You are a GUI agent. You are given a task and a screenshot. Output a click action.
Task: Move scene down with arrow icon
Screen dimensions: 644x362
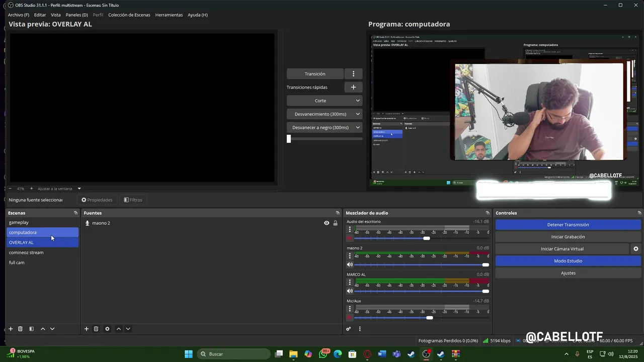point(52,329)
